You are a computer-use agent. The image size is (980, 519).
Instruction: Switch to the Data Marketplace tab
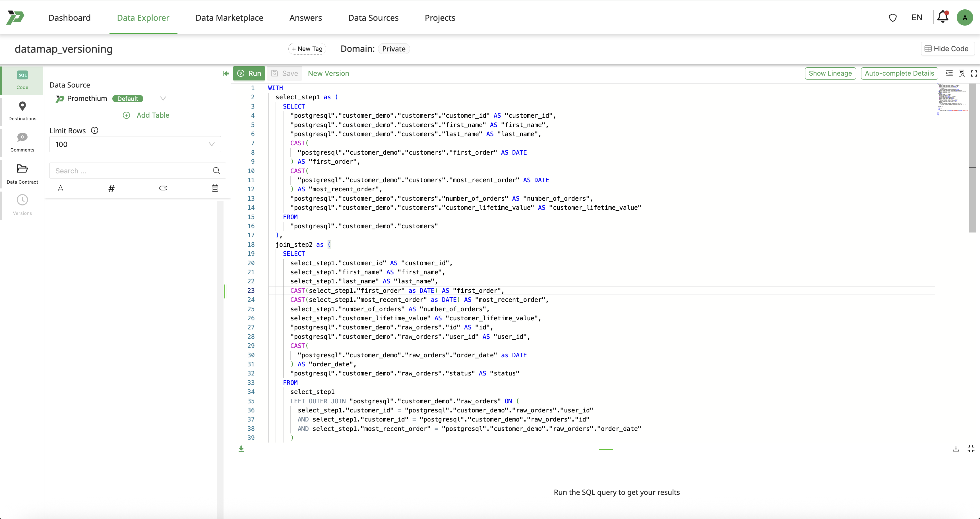tap(229, 18)
